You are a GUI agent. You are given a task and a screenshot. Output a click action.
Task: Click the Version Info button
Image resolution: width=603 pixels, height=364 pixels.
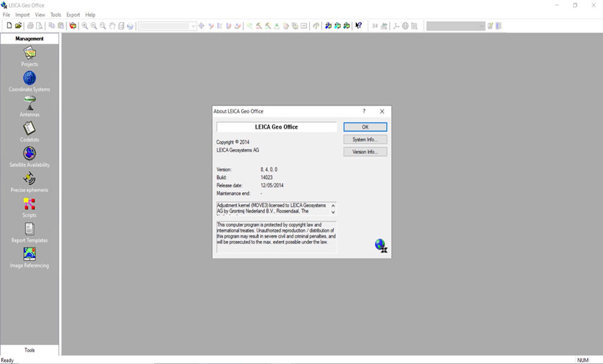365,152
